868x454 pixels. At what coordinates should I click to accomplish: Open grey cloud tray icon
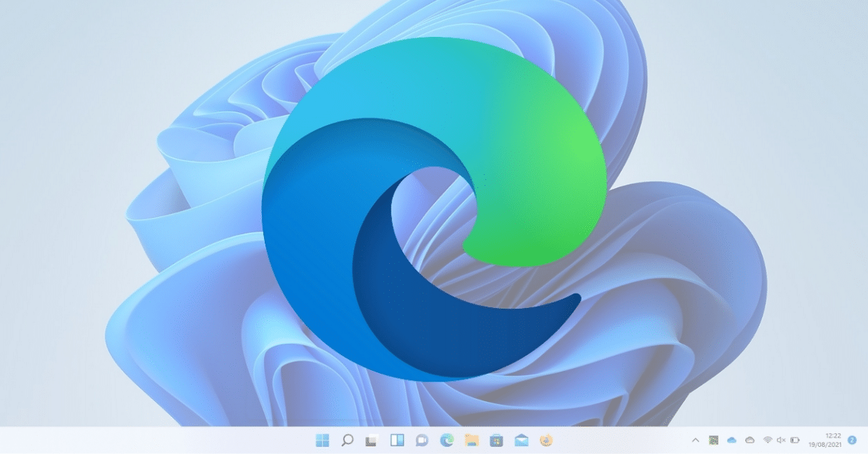[749, 440]
